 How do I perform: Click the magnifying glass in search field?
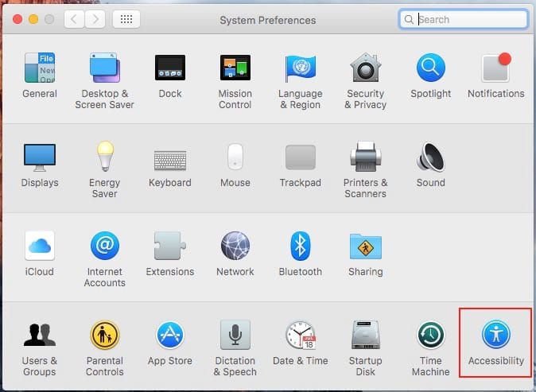409,19
